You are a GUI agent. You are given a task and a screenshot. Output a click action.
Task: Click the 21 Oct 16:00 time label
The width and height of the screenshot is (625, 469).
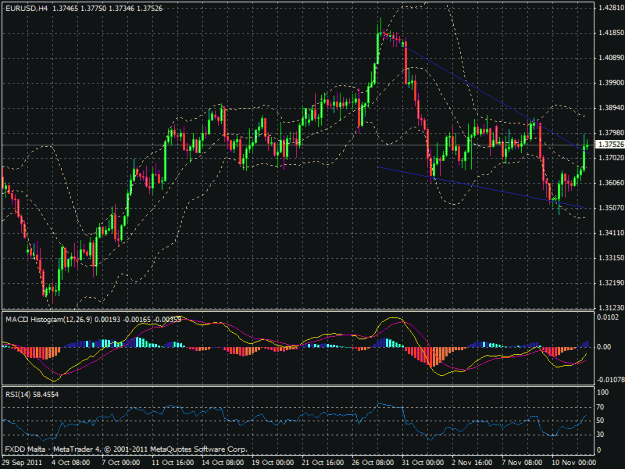322,462
